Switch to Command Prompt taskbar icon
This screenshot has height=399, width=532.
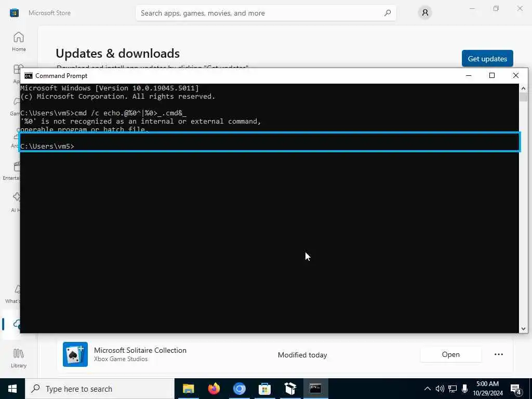point(315,389)
